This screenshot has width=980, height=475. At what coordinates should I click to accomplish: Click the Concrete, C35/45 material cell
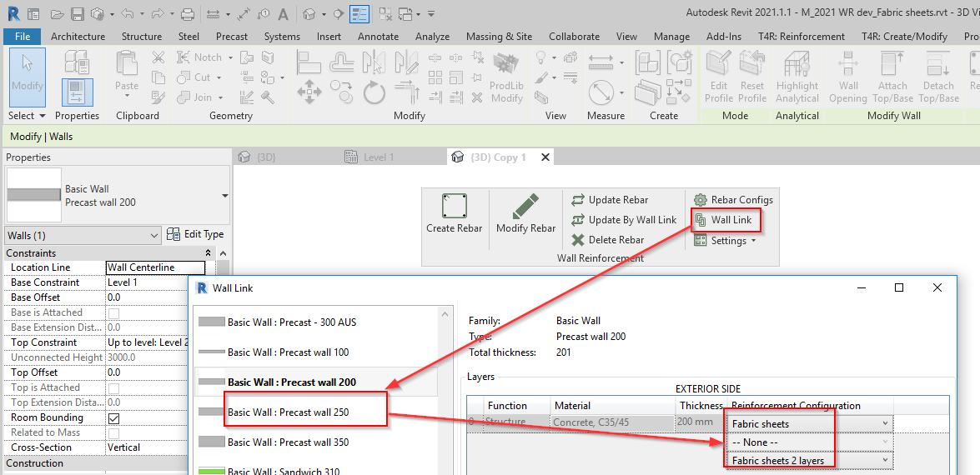tap(612, 422)
